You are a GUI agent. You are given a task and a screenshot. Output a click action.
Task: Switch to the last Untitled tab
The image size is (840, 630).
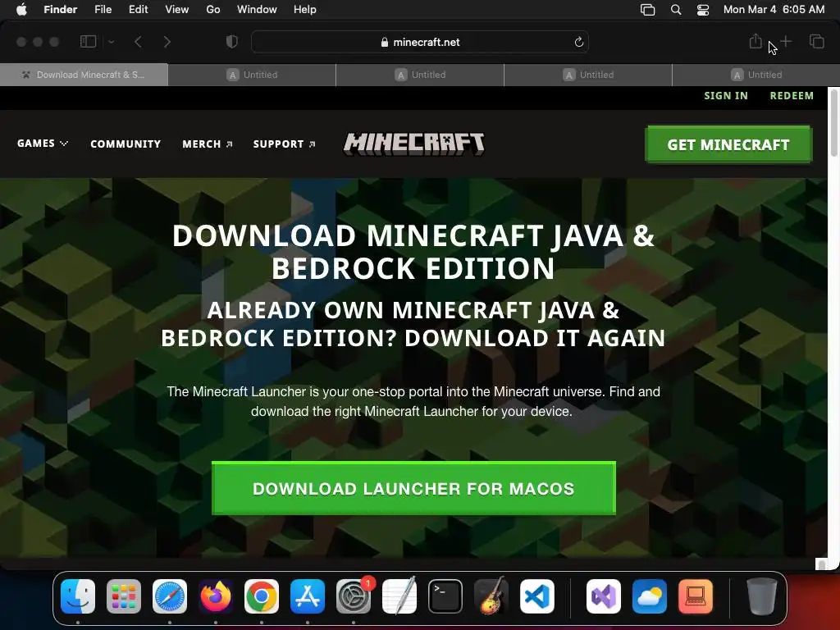(x=756, y=75)
